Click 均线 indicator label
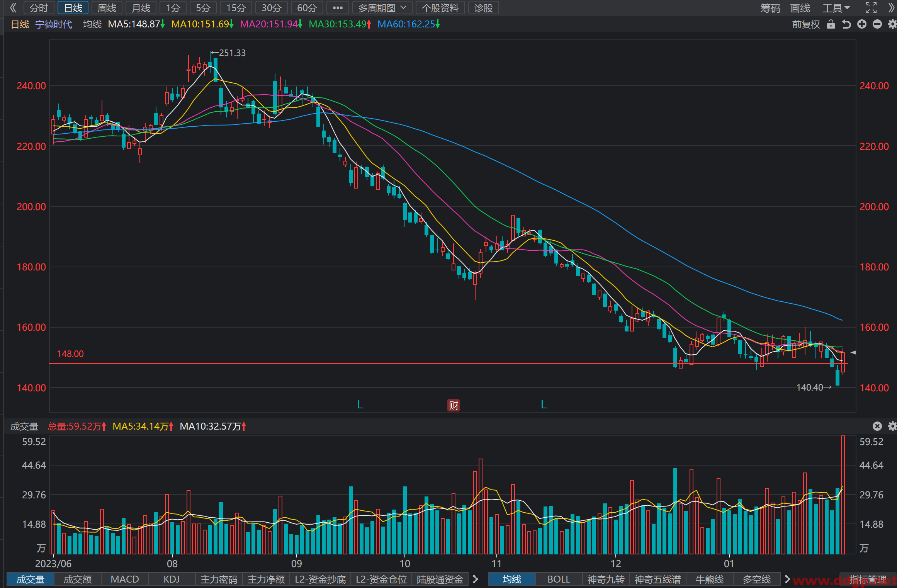Viewport: 897px width, 588px height. [x=92, y=24]
